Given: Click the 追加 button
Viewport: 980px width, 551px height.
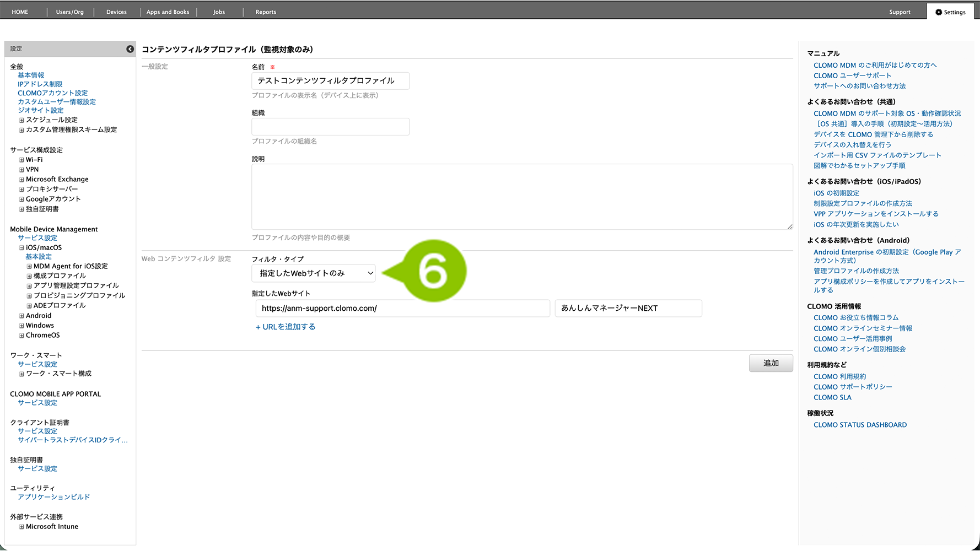Looking at the screenshot, I should click(x=771, y=363).
